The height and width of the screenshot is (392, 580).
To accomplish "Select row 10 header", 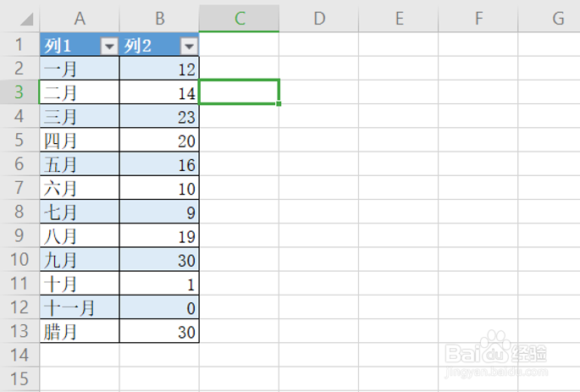I will tap(19, 260).
